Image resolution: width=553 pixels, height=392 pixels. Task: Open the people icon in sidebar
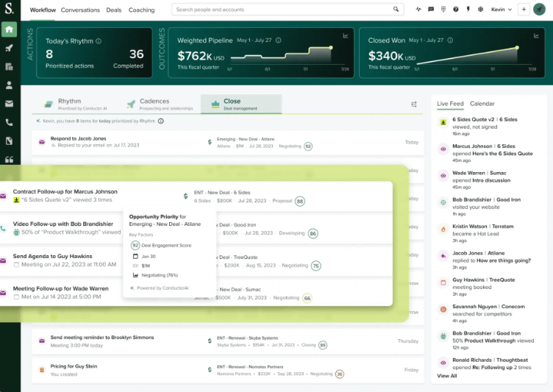(x=9, y=85)
